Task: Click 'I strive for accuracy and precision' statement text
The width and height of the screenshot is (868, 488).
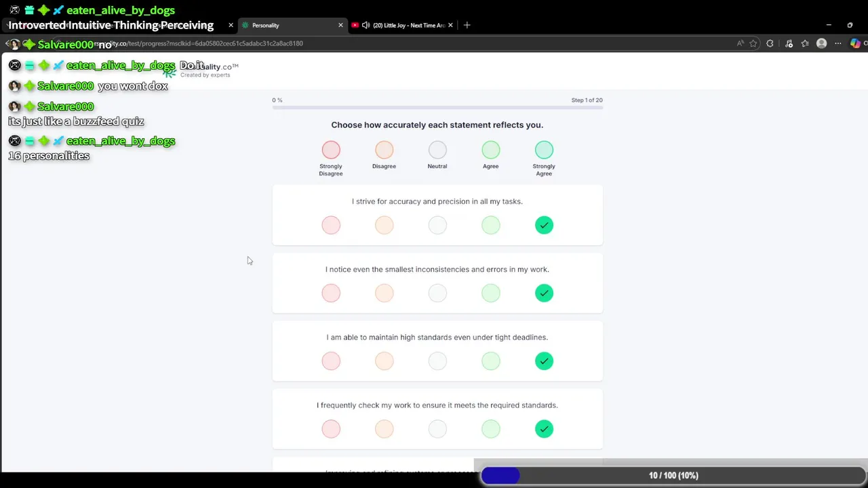Action: click(437, 201)
